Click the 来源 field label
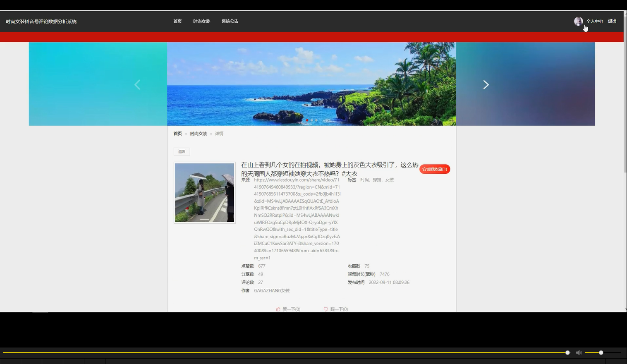Viewport: 627px width, 364px height. click(x=246, y=180)
